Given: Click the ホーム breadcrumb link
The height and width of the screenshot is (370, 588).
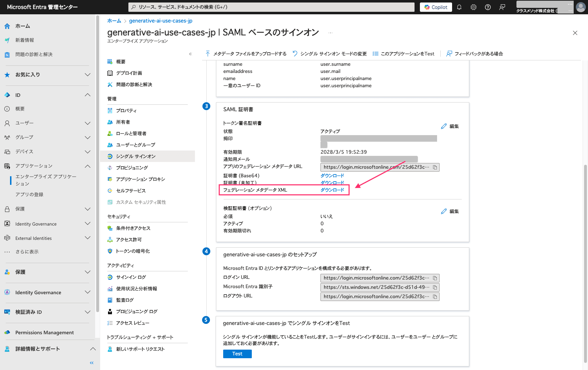Looking at the screenshot, I should (114, 21).
